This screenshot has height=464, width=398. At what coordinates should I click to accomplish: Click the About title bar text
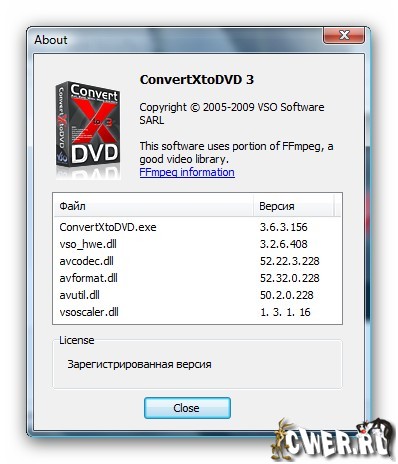coord(51,40)
